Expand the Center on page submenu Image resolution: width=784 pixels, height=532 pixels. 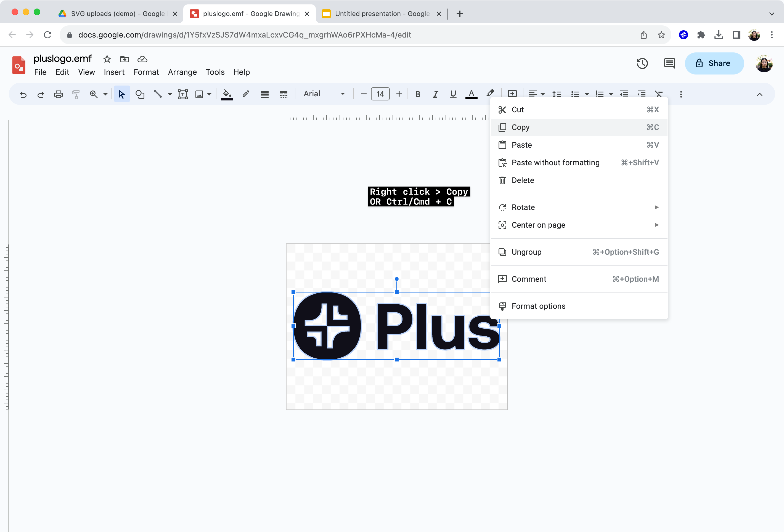[x=579, y=225]
